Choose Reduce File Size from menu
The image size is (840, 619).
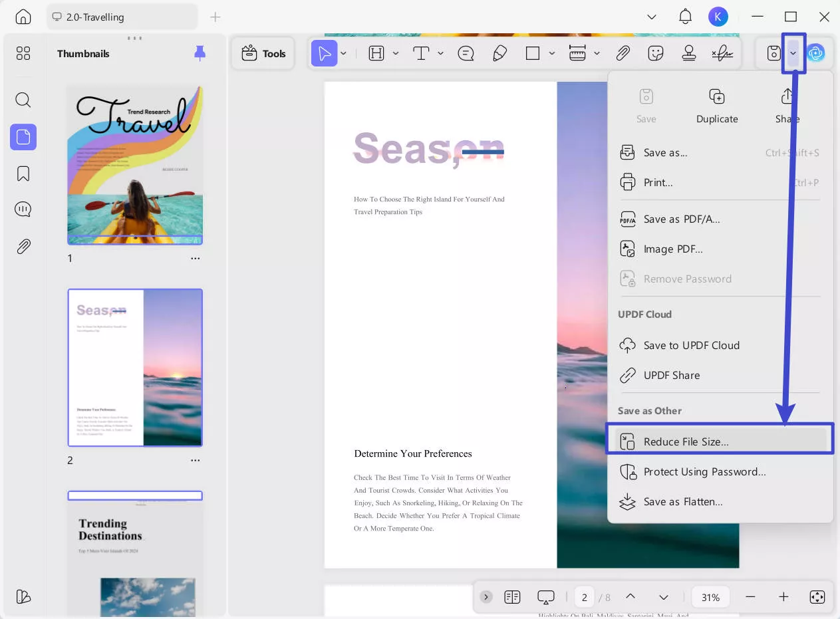[686, 441]
